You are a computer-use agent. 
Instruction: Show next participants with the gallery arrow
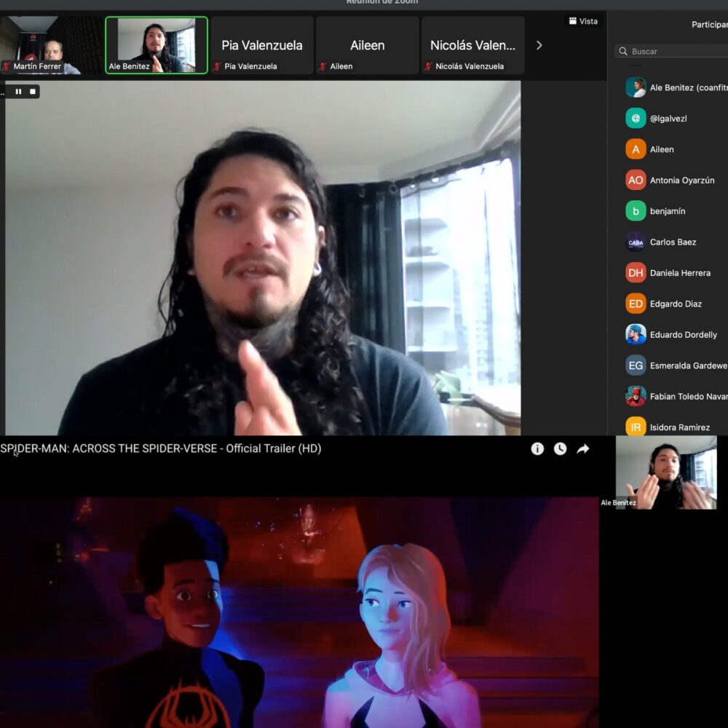pyautogui.click(x=539, y=45)
